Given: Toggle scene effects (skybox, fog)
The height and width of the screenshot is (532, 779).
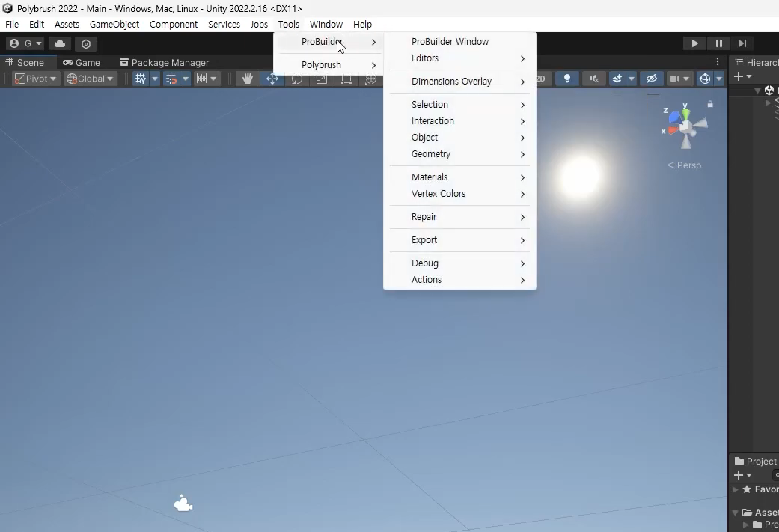Looking at the screenshot, I should pyautogui.click(x=617, y=79).
